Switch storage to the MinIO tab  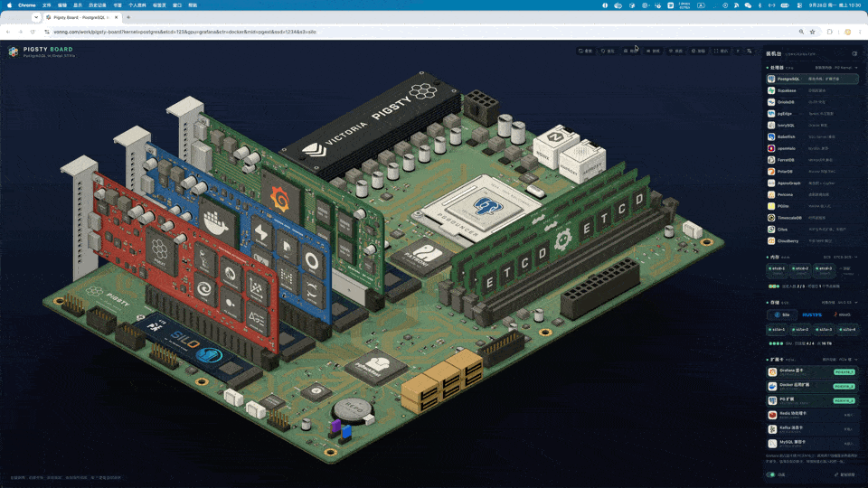(843, 314)
